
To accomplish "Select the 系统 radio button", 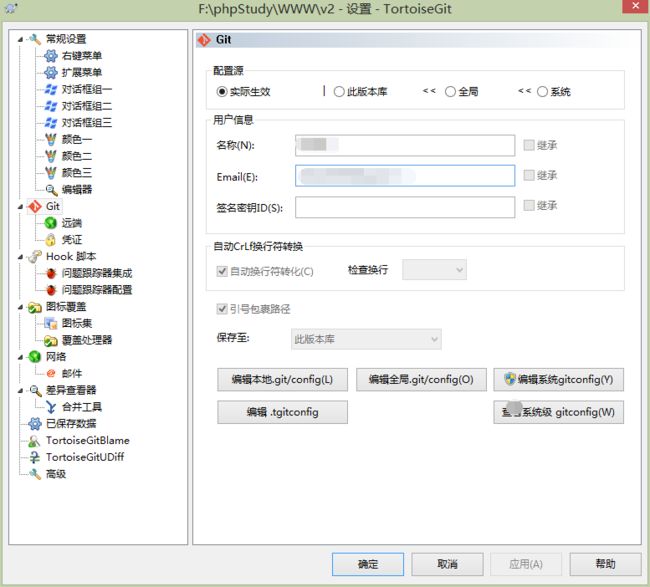I will pyautogui.click(x=542, y=92).
